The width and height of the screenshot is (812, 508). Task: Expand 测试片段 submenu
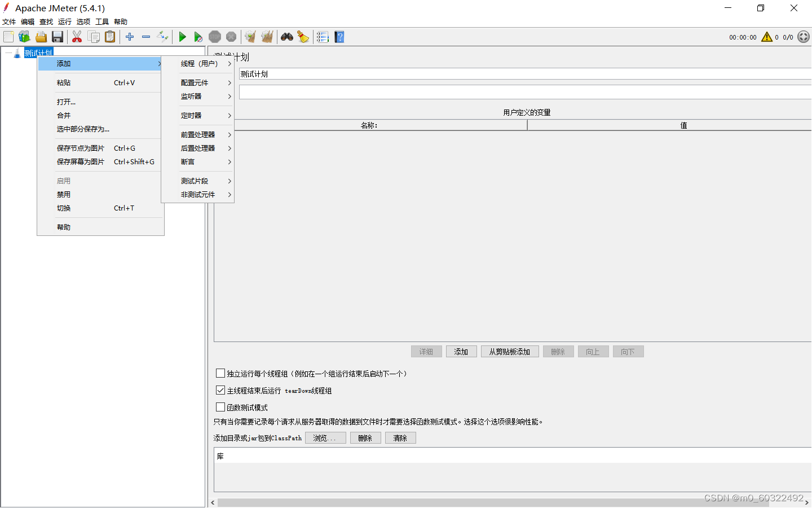tap(198, 181)
